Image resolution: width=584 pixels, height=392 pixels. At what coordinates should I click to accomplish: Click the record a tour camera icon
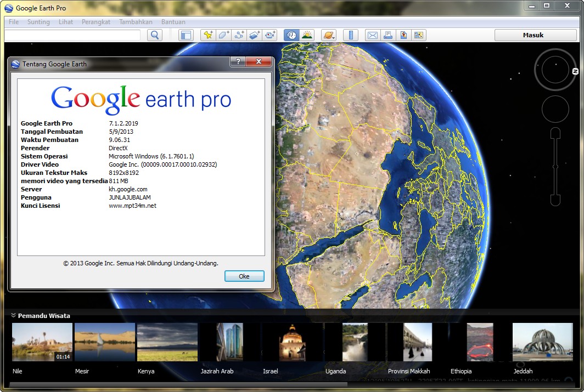tap(270, 35)
